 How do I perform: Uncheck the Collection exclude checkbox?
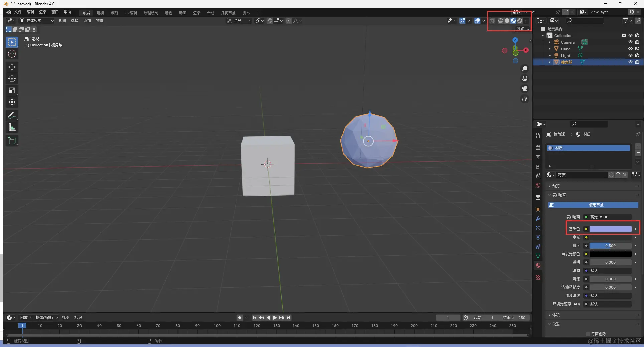[x=624, y=36]
